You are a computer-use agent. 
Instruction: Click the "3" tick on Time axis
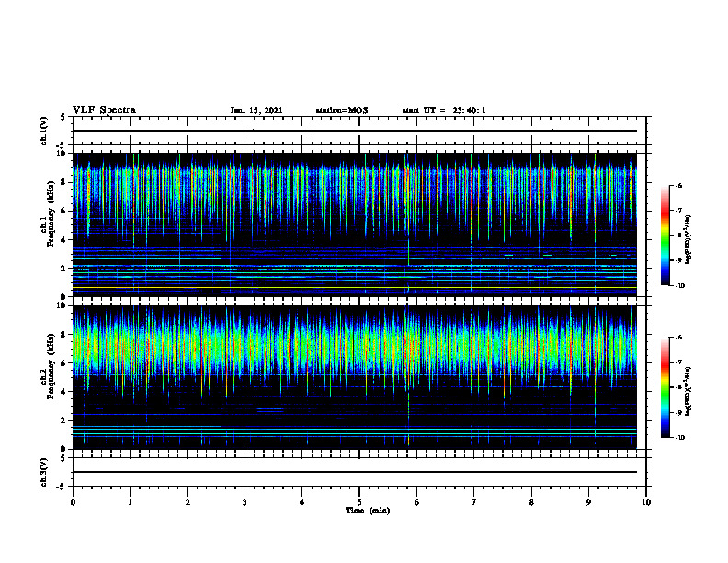point(245,502)
